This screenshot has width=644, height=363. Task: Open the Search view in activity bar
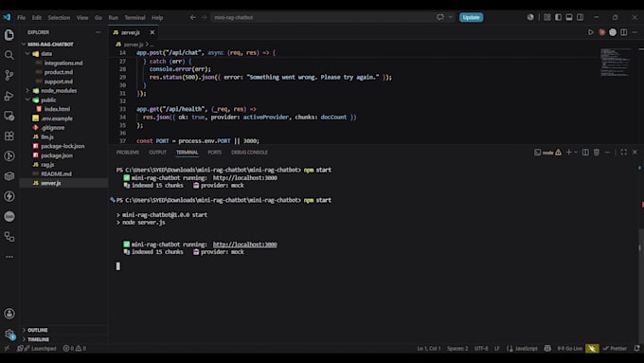(x=9, y=55)
